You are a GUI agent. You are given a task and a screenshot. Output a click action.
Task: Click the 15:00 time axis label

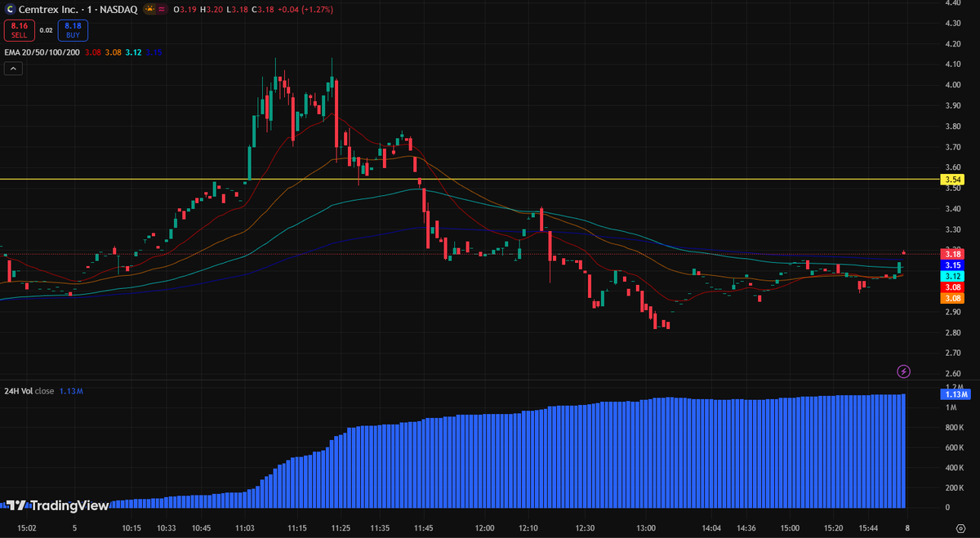[x=791, y=527]
